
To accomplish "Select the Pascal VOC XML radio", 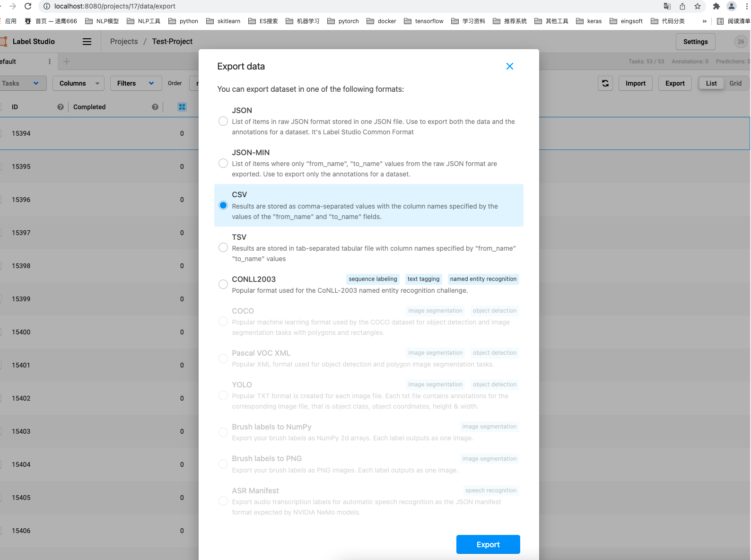I will pos(223,359).
